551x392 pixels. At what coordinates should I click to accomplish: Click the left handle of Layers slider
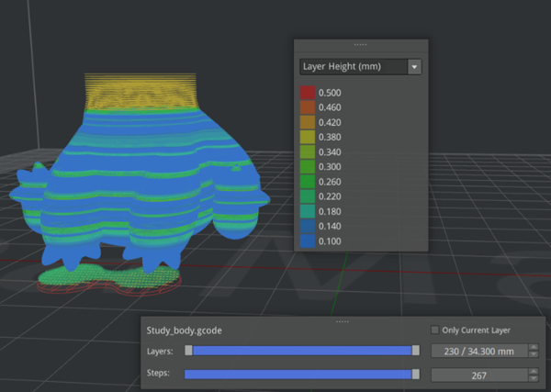click(188, 351)
